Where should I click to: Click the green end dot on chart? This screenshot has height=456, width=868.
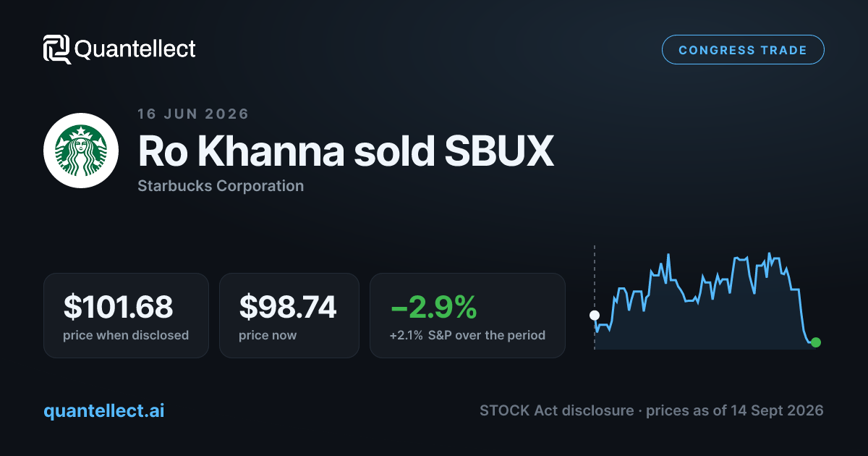point(816,342)
